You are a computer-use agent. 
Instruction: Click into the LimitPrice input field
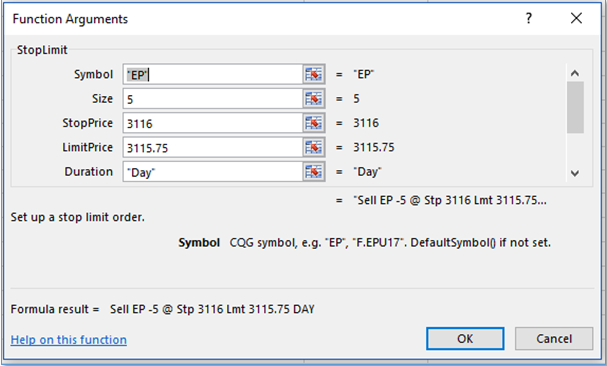pyautogui.click(x=213, y=148)
